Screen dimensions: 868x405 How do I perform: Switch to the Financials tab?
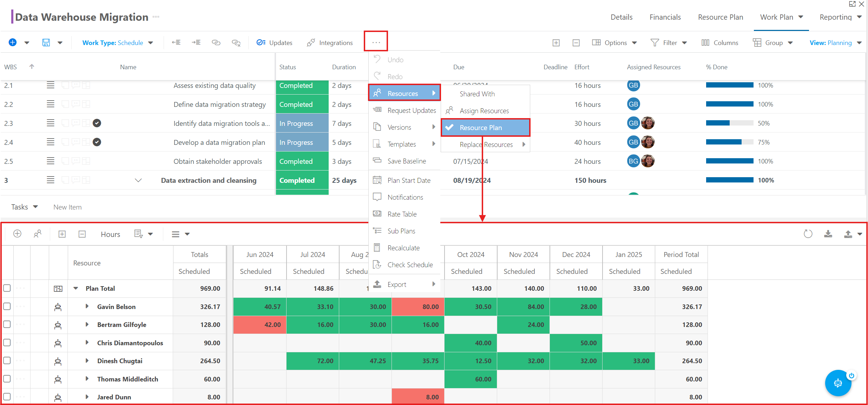pos(665,17)
